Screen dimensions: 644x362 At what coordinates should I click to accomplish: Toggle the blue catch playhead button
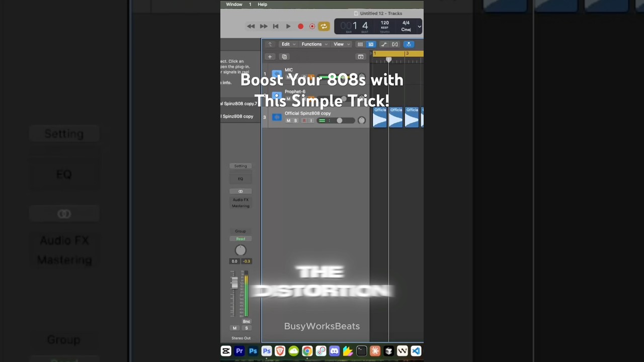click(x=409, y=44)
